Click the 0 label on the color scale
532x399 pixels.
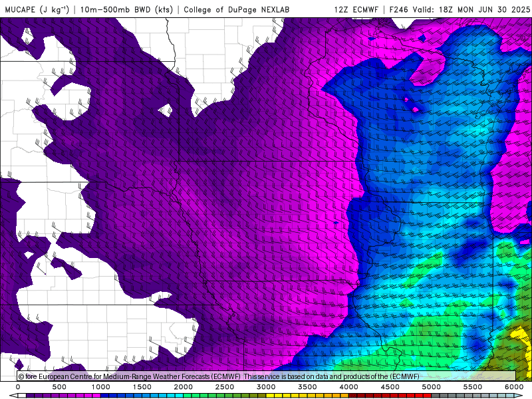[18, 387]
